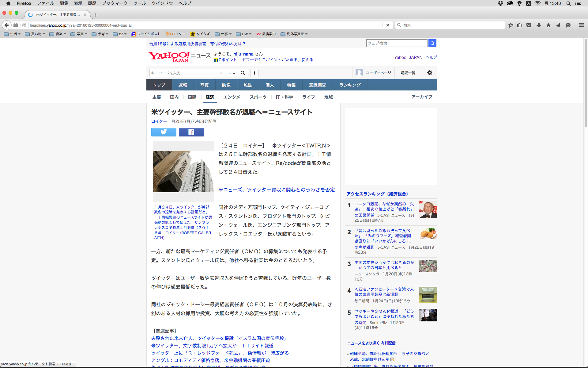Screen dimensions: 588x368
Task: Bookmark this page with star icon
Action: (511, 25)
